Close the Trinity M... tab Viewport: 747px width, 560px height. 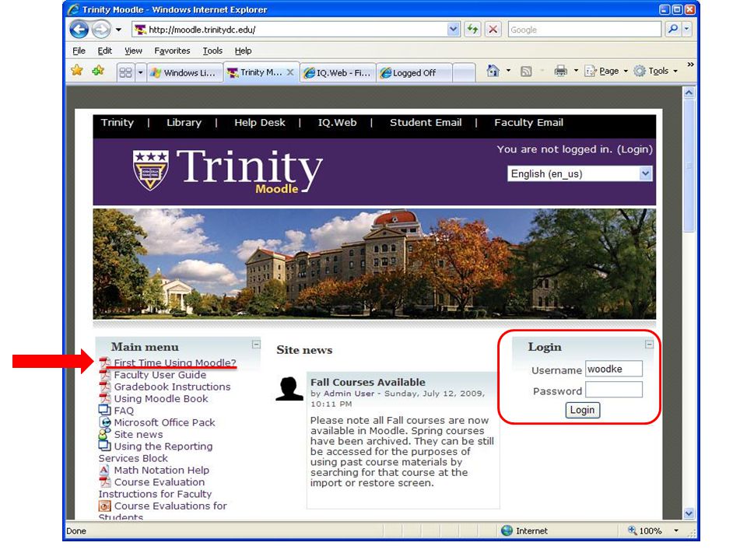pos(290,72)
